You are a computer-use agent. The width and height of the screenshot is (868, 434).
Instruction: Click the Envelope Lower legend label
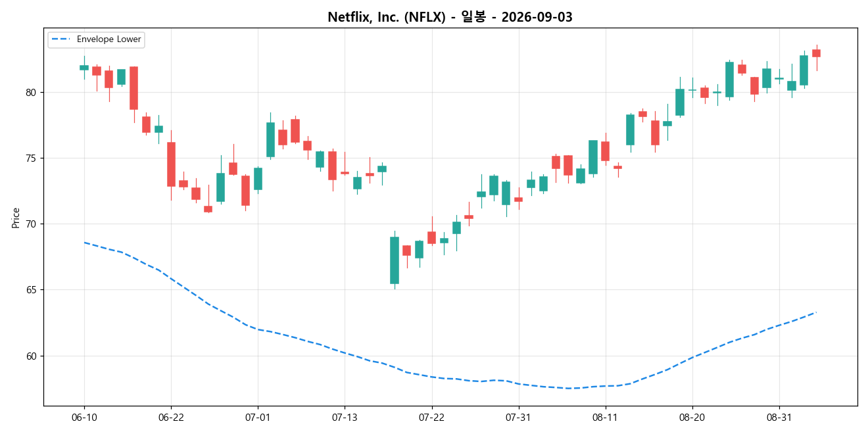point(109,39)
